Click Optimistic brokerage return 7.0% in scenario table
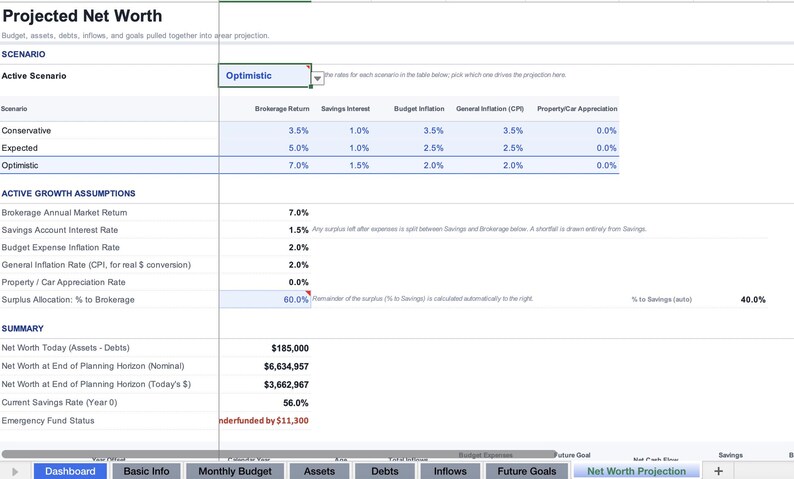Image resolution: width=794 pixels, height=479 pixels. click(x=298, y=165)
